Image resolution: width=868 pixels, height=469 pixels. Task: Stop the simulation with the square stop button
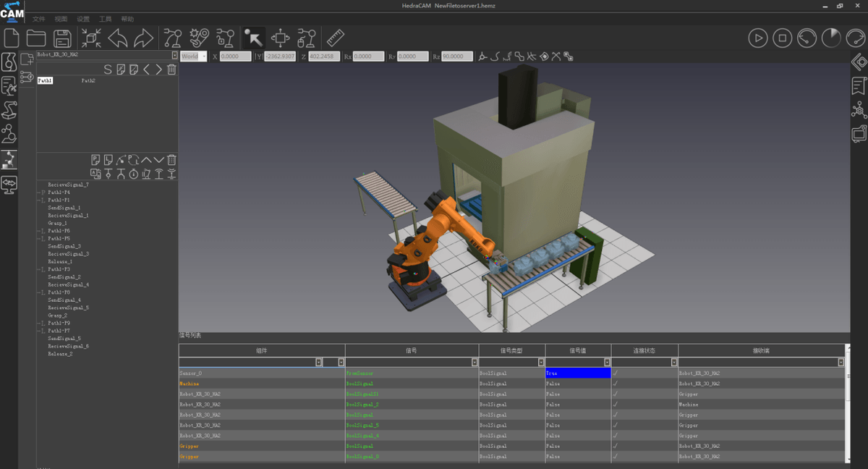[782, 38]
